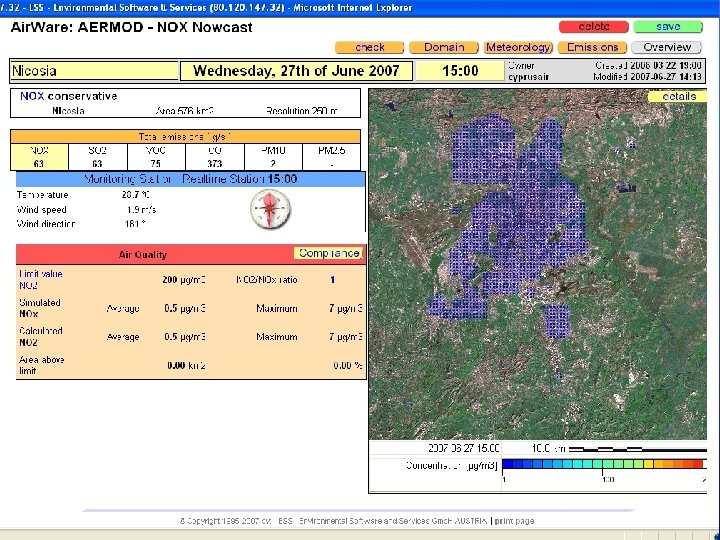720x540 pixels.
Task: Click the wind direction compass icon
Action: tap(269, 208)
